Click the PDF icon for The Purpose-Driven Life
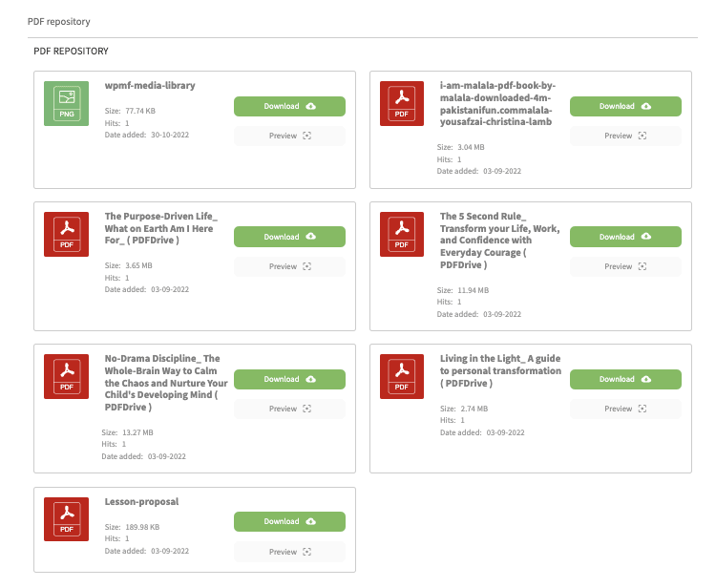The image size is (716, 588). pyautogui.click(x=67, y=234)
